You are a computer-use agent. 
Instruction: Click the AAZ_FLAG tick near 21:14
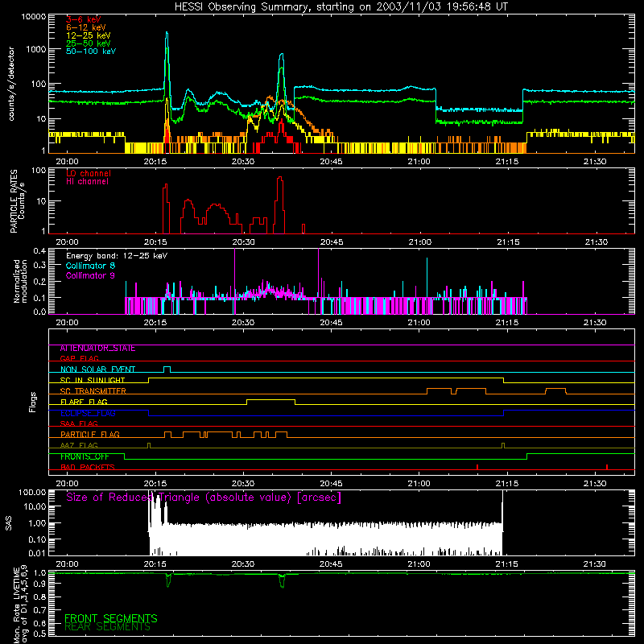coord(503,445)
